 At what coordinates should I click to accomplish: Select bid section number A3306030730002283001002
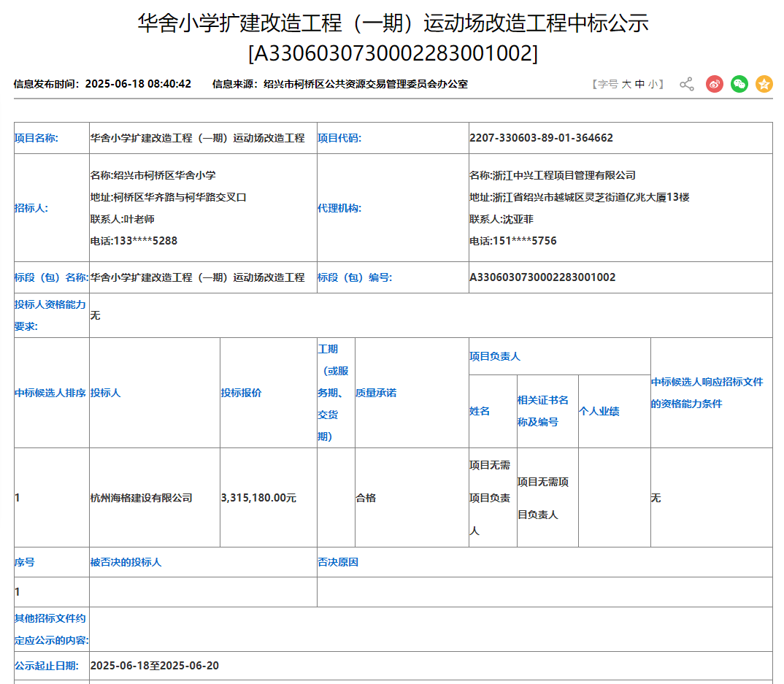coord(542,277)
